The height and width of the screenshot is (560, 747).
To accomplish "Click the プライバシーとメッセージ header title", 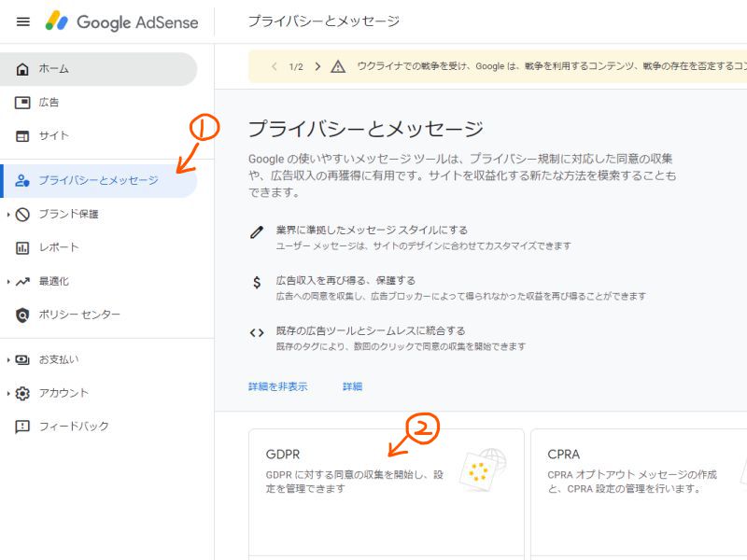I will (323, 21).
